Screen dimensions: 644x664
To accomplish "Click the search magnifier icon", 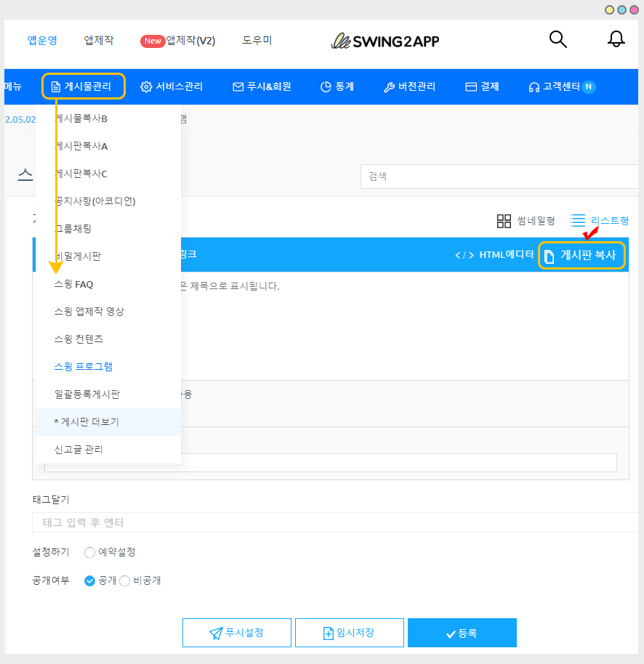I will click(558, 39).
